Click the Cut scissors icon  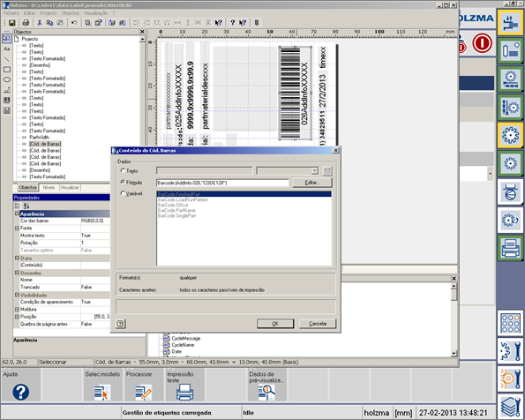[39, 23]
